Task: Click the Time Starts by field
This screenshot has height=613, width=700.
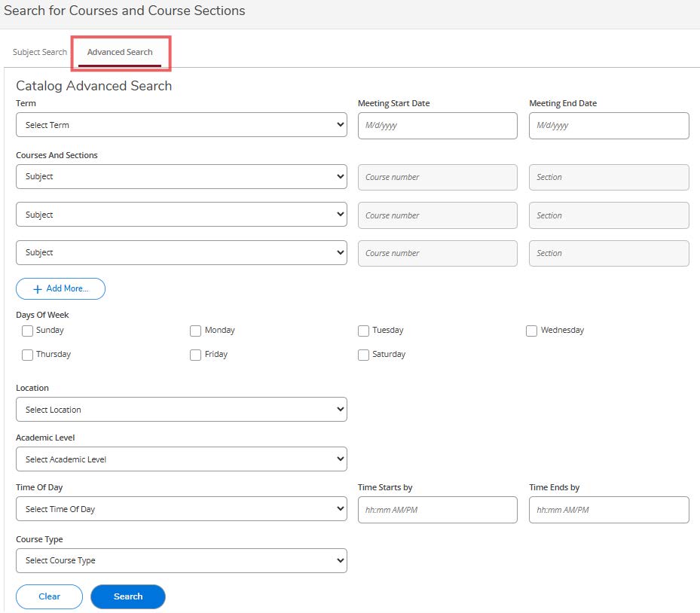Action: 438,510
